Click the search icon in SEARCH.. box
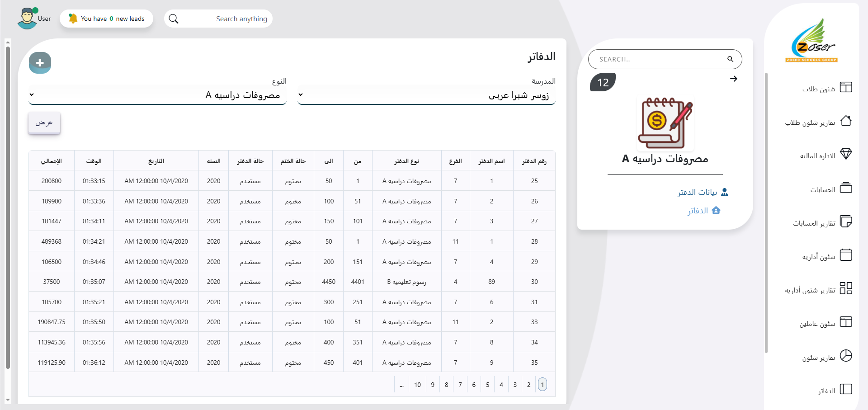The height and width of the screenshot is (410, 868). [730, 59]
